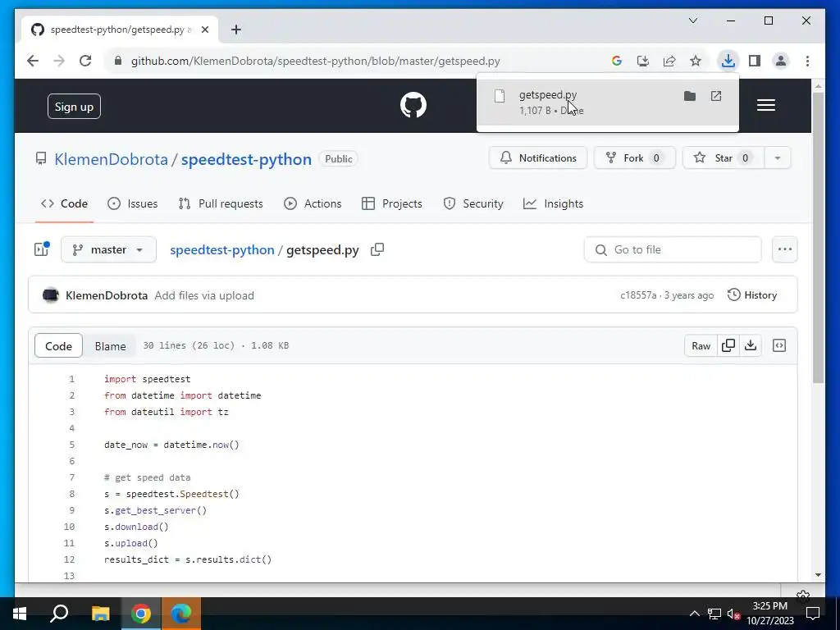The height and width of the screenshot is (630, 840).
Task: Star the speedtest-python repository
Action: [x=724, y=158]
